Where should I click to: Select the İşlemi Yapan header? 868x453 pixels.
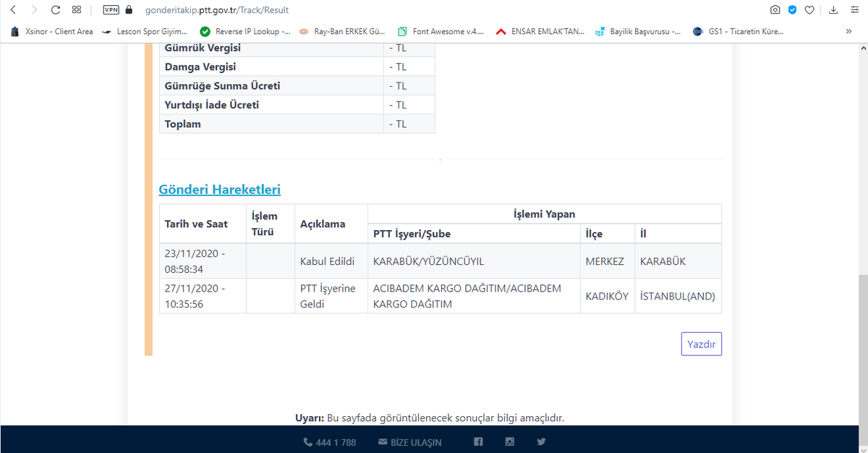pyautogui.click(x=544, y=214)
